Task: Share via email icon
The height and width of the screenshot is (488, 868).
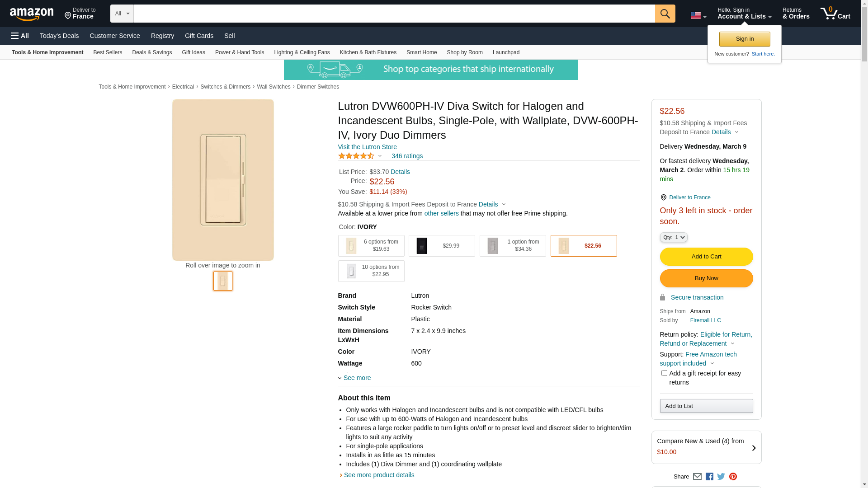Action: [697, 476]
